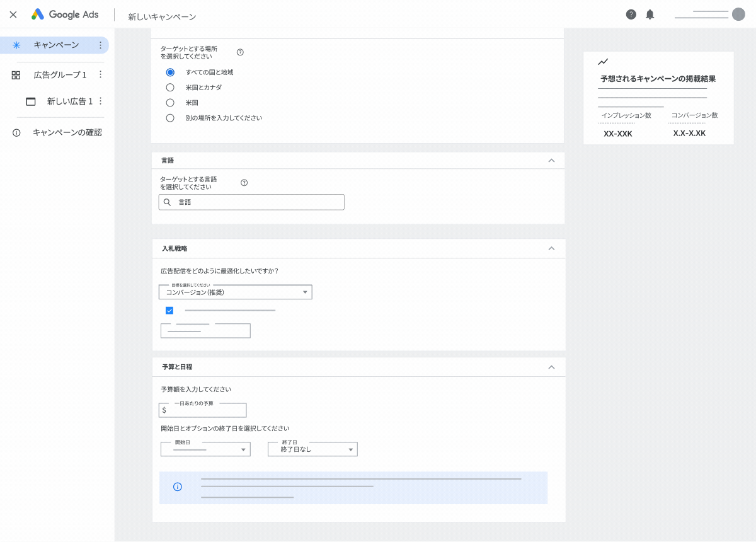
Task: Click the X.X-X.XK conversions value
Action: coord(689,134)
